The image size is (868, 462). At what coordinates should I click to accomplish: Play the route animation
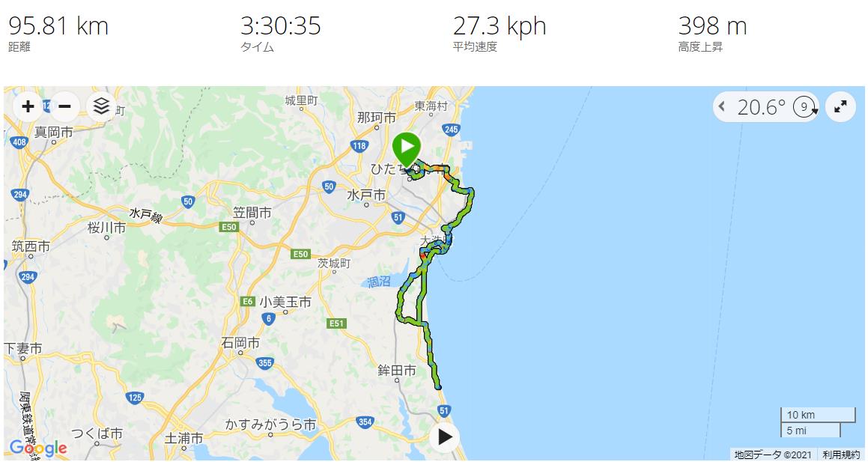pyautogui.click(x=445, y=437)
